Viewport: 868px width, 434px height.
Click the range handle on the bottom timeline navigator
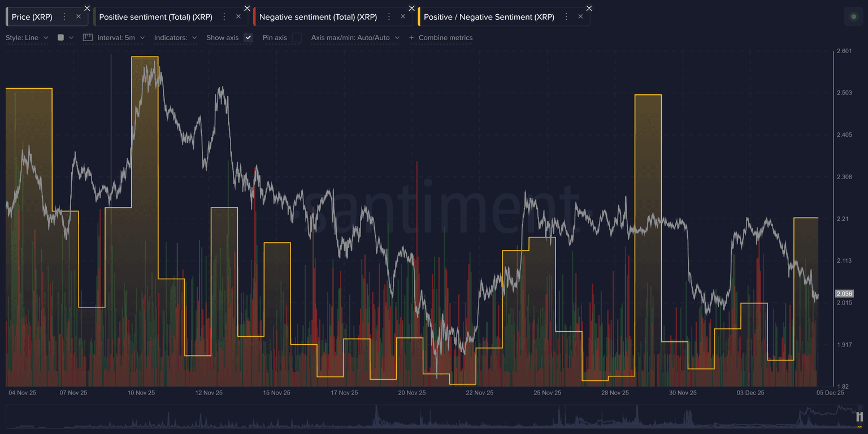860,417
